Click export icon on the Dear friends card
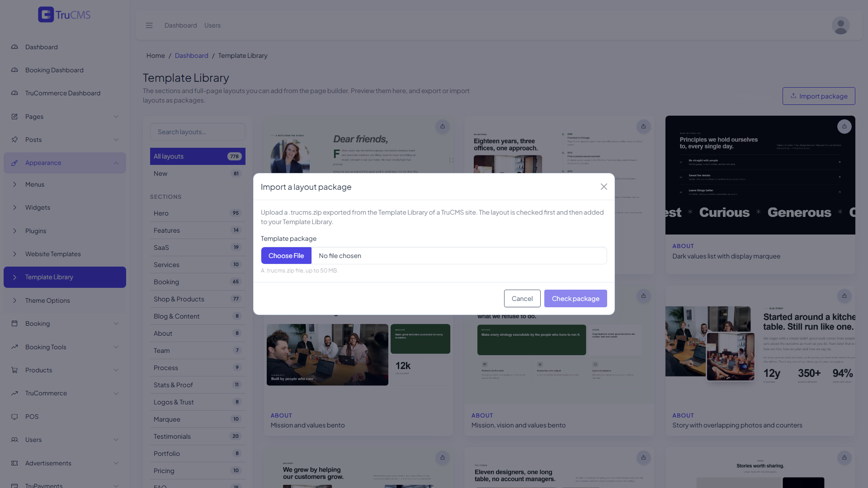This screenshot has height=488, width=868. [x=443, y=127]
